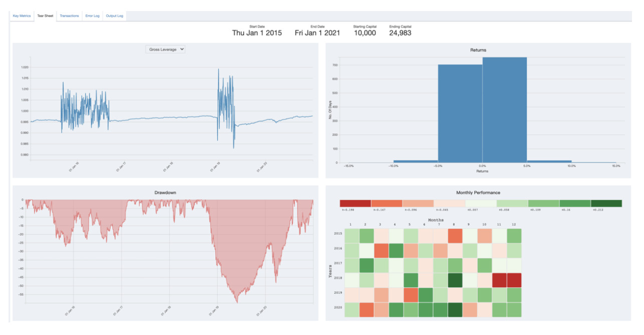Click the legend swatch labeled 0.109
Image resolution: width=644 pixels, height=335 pixels.
tap(543, 203)
